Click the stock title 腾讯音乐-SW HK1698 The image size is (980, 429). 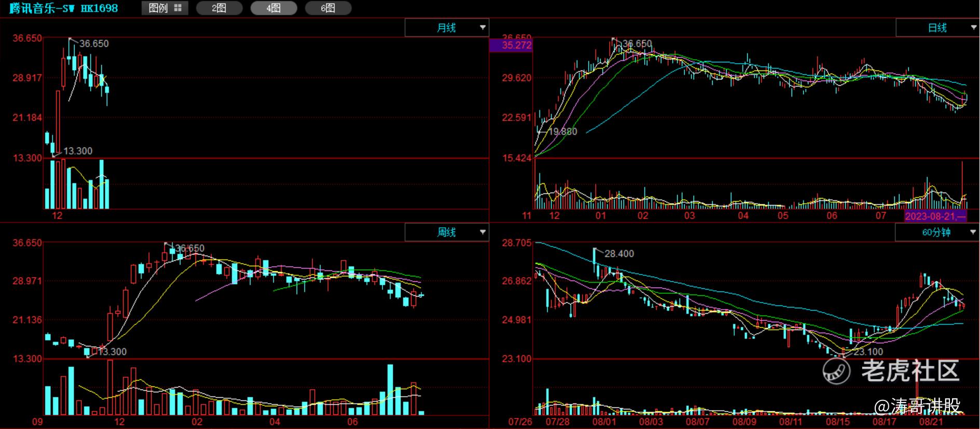64,8
